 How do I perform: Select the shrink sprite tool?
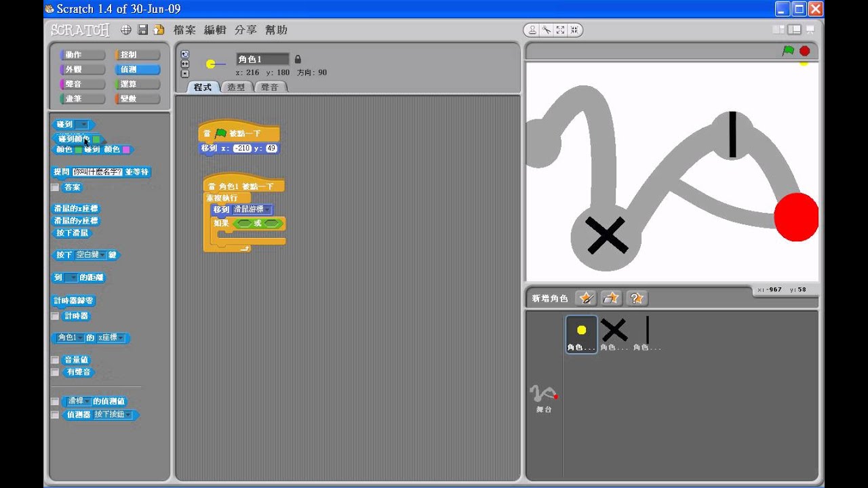(x=574, y=30)
